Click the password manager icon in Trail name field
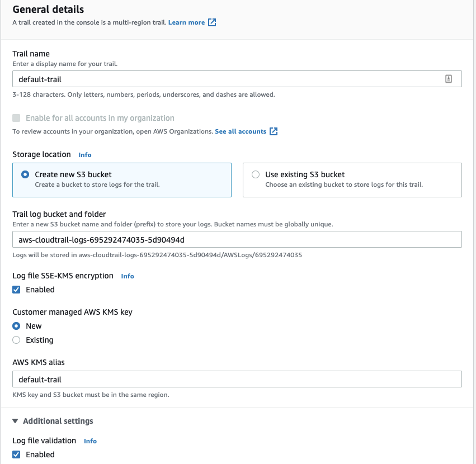476x464 pixels. 449,79
